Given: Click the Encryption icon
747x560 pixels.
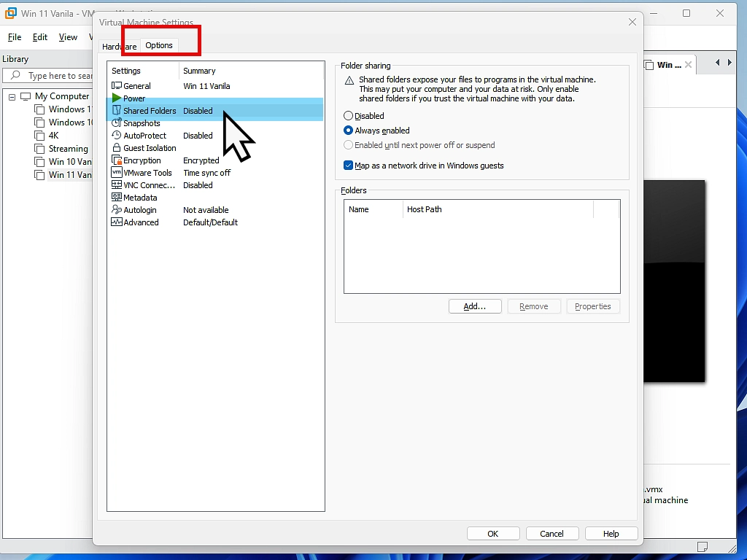Looking at the screenshot, I should 116,160.
